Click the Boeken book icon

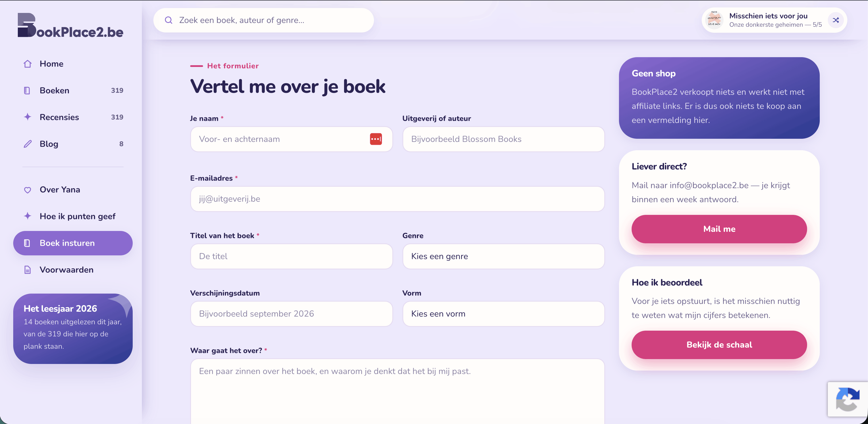point(27,90)
